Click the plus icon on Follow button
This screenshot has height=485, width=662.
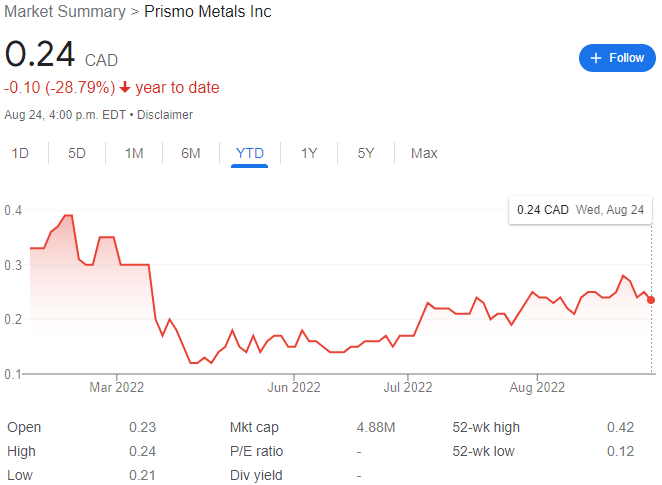pos(596,58)
